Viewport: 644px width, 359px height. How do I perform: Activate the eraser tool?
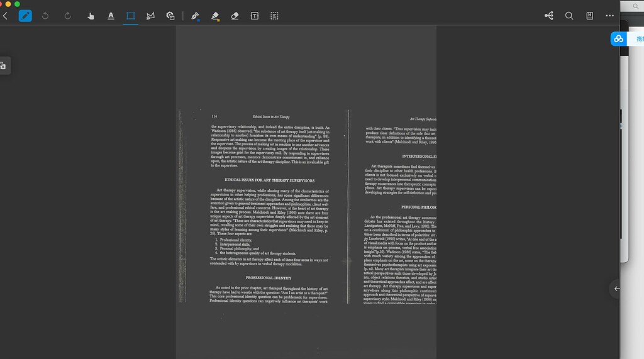click(235, 16)
